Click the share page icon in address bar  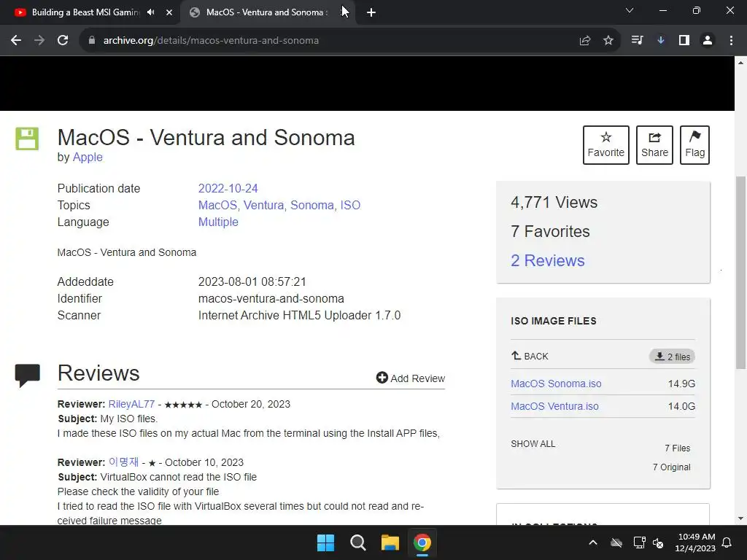point(585,41)
